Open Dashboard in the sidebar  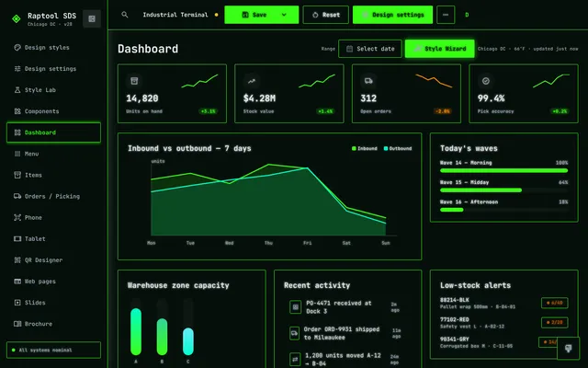[x=53, y=132]
